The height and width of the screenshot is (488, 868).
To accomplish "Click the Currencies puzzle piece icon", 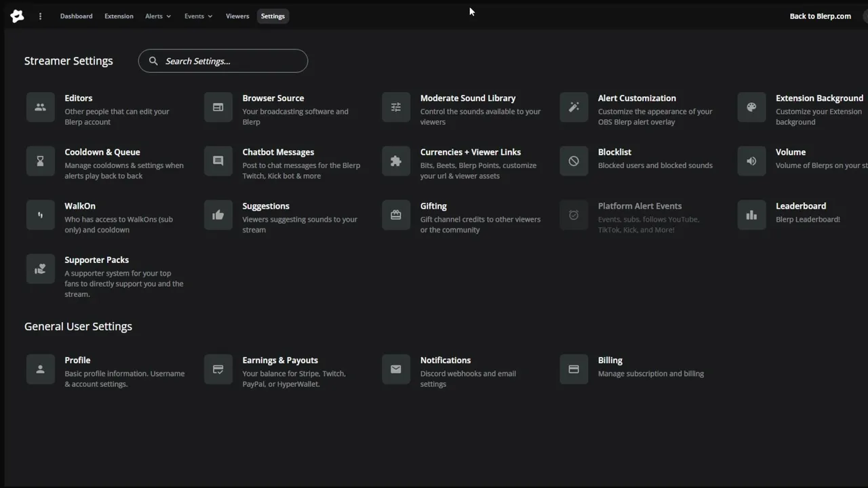I will [x=396, y=161].
